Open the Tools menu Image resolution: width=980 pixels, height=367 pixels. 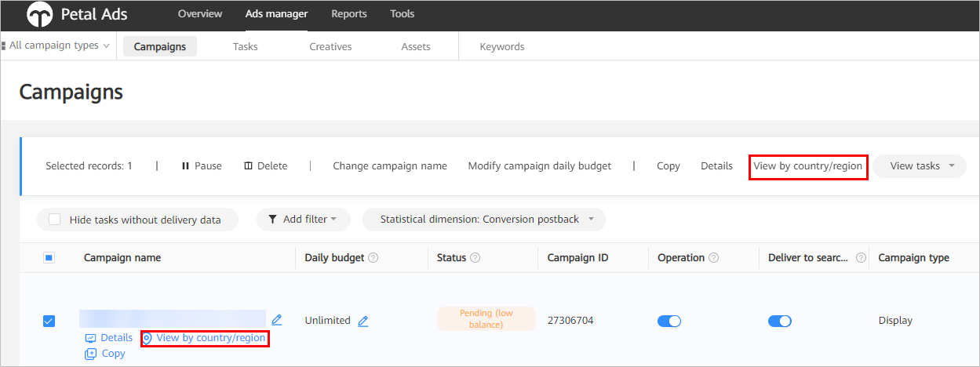coord(403,14)
